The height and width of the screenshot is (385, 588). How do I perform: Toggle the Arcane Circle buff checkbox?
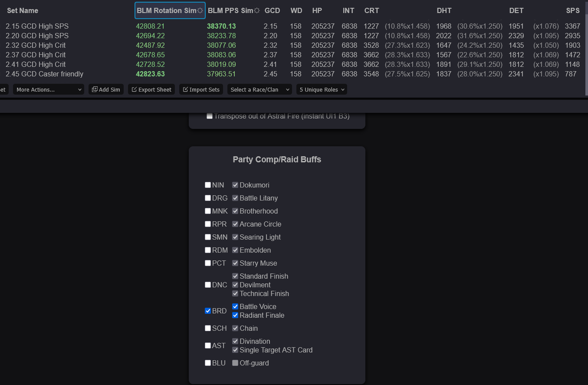[235, 224]
